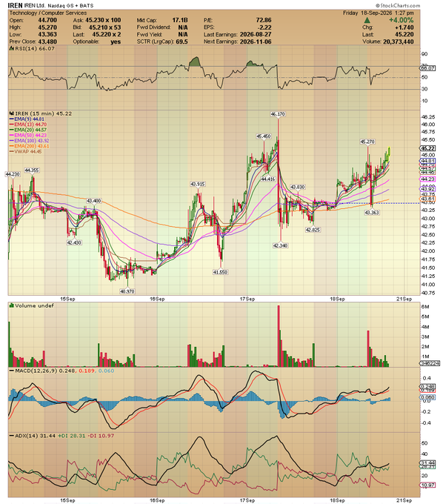
Task: Select the Prev Close value 43.480
Action: tap(47, 42)
